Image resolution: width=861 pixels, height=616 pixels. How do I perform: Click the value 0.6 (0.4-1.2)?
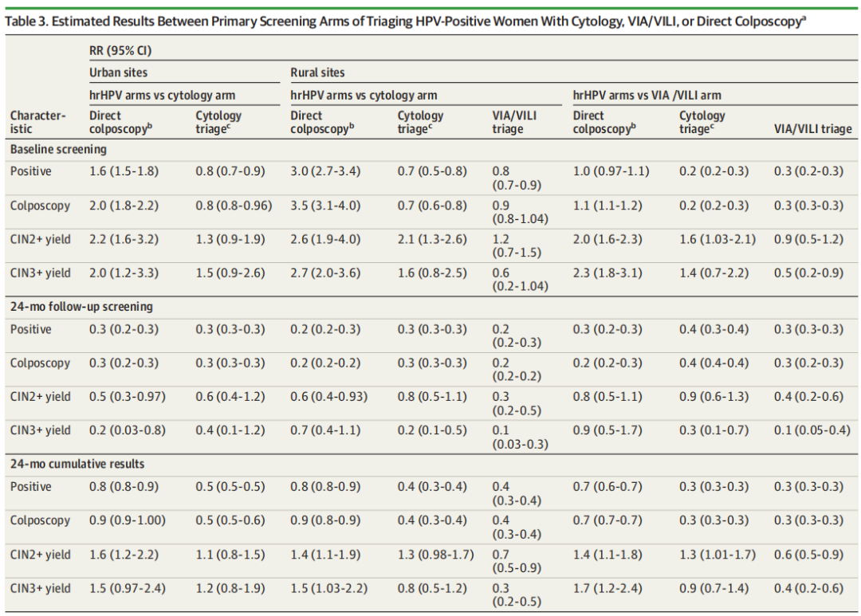[230, 396]
